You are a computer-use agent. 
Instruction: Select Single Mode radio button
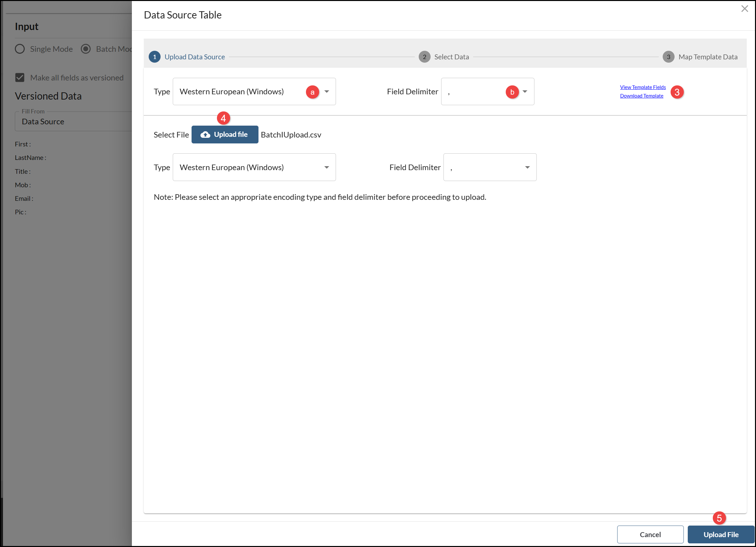point(20,49)
